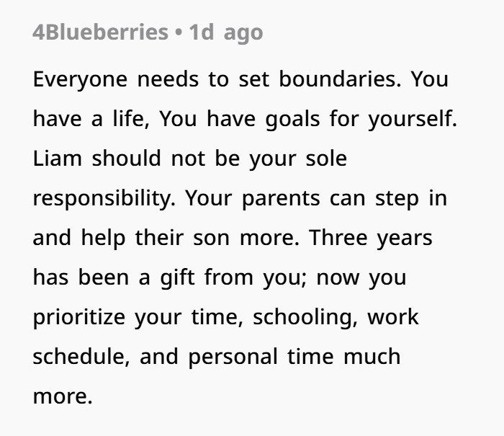Click the bullet separator after the username
This screenshot has height=436, width=504.
[177, 32]
